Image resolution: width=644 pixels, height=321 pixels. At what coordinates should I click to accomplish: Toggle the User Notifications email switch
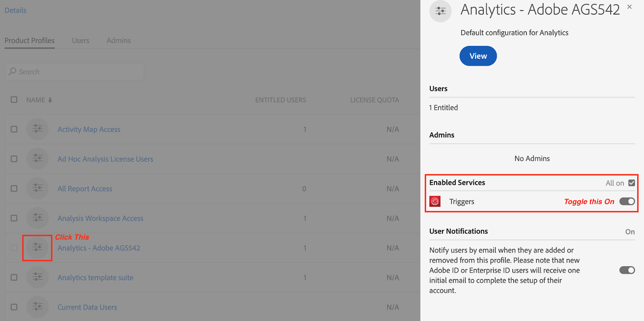[627, 270]
